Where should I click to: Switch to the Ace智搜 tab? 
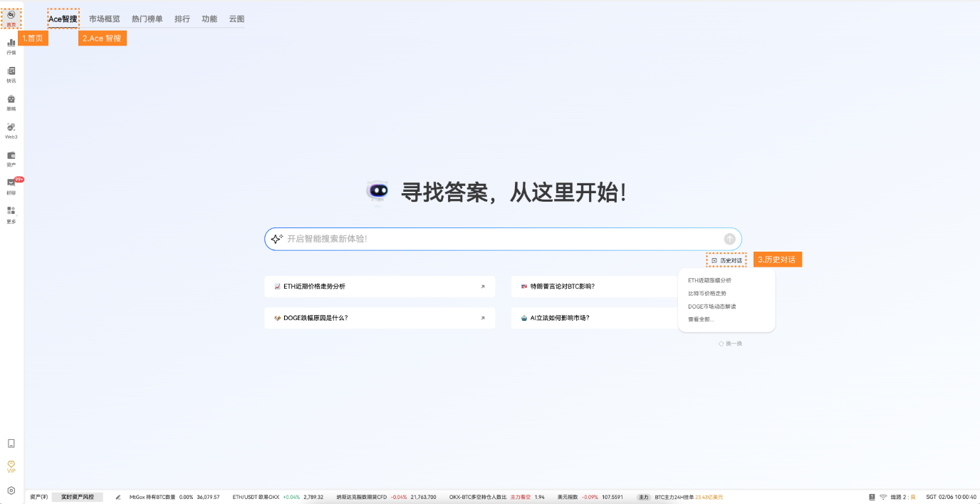click(x=63, y=19)
